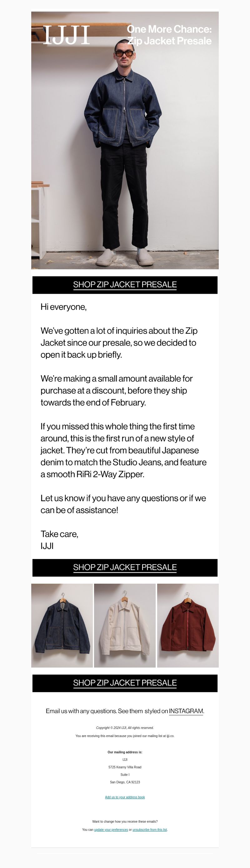Click the third SHOP ZIP JACKET PRESALE button under the jacket photos
This screenshot has width=250, height=868.
pyautogui.click(x=125, y=683)
